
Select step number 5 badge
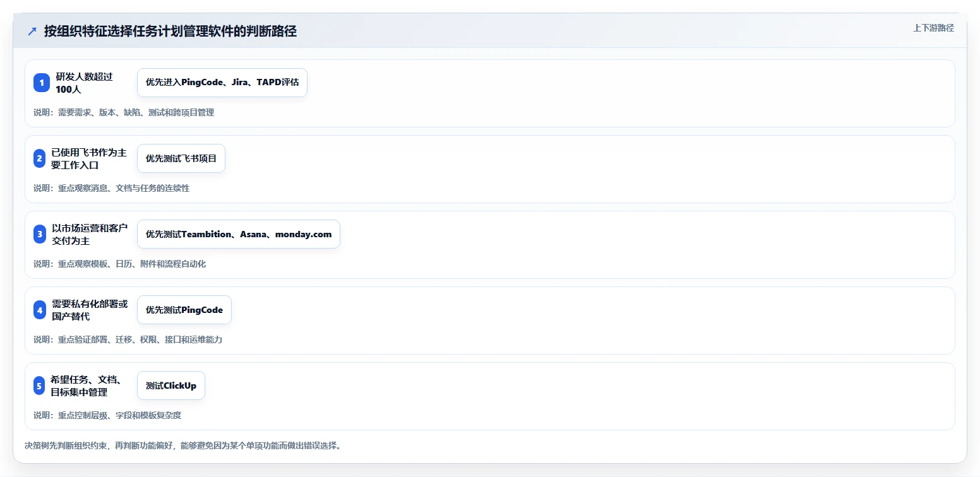(x=39, y=386)
